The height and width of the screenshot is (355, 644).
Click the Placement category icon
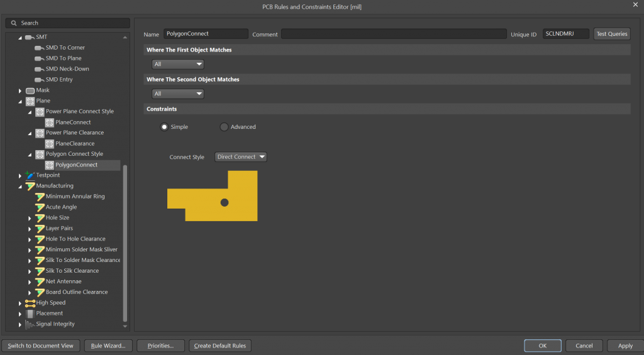coord(30,314)
